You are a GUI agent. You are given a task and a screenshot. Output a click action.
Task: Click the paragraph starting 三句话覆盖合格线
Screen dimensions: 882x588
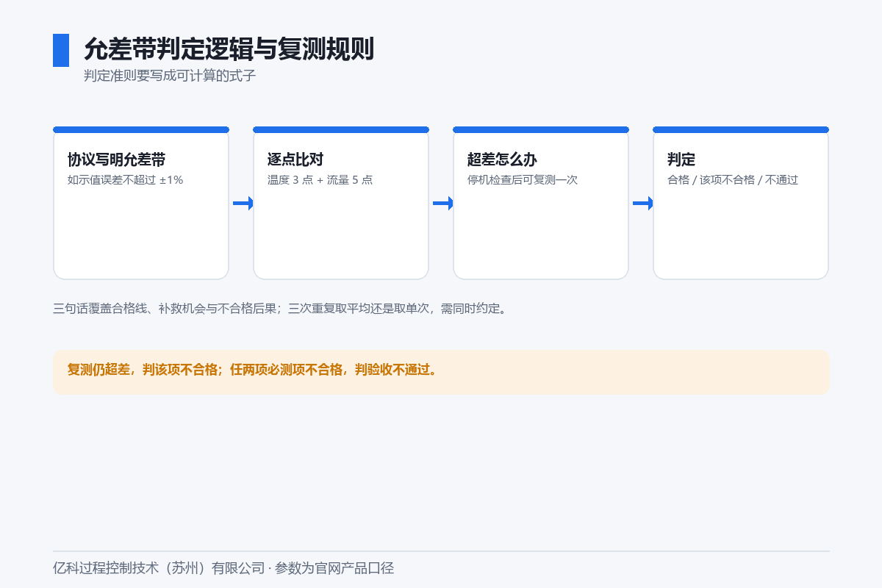click(x=280, y=309)
